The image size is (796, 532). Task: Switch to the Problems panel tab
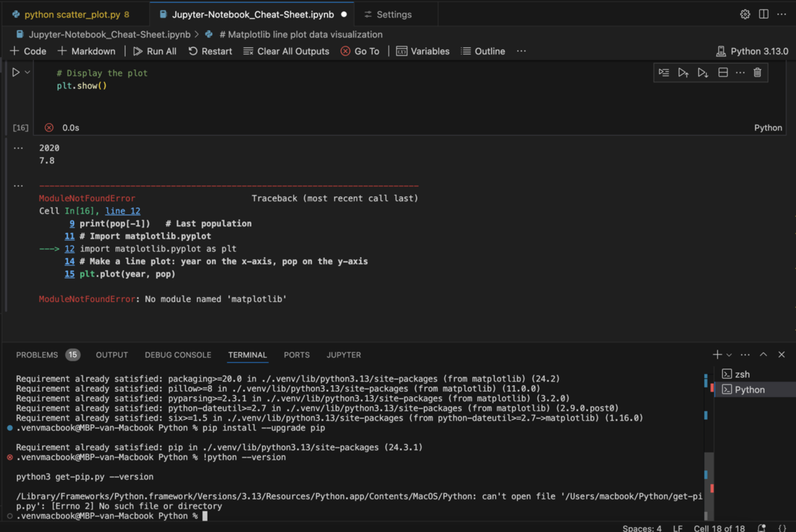pyautogui.click(x=37, y=355)
